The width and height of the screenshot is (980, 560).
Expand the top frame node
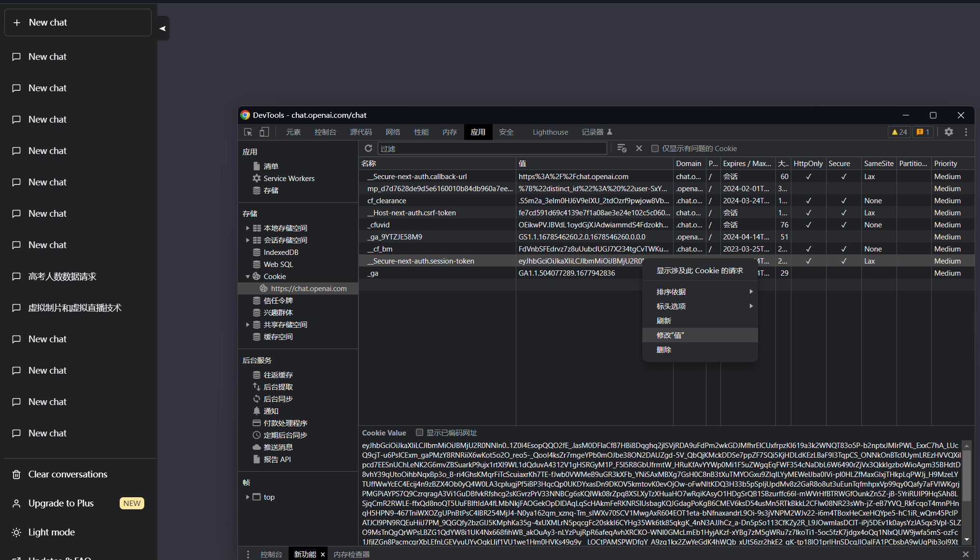click(248, 497)
